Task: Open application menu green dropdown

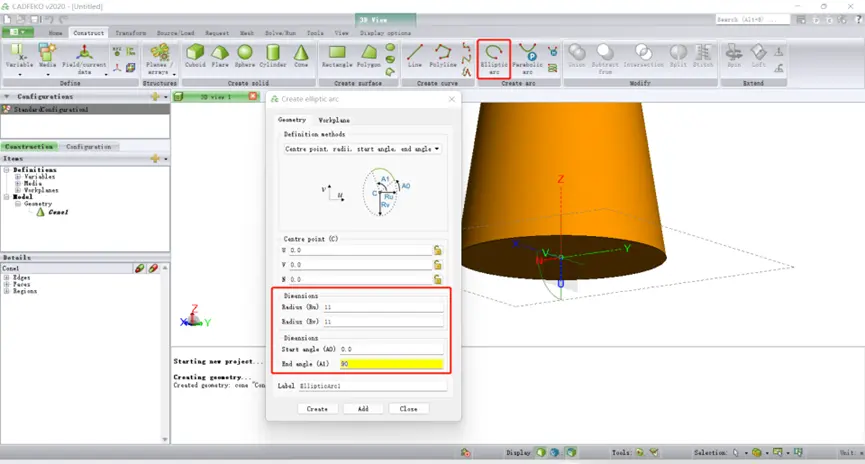Action: click(x=18, y=33)
